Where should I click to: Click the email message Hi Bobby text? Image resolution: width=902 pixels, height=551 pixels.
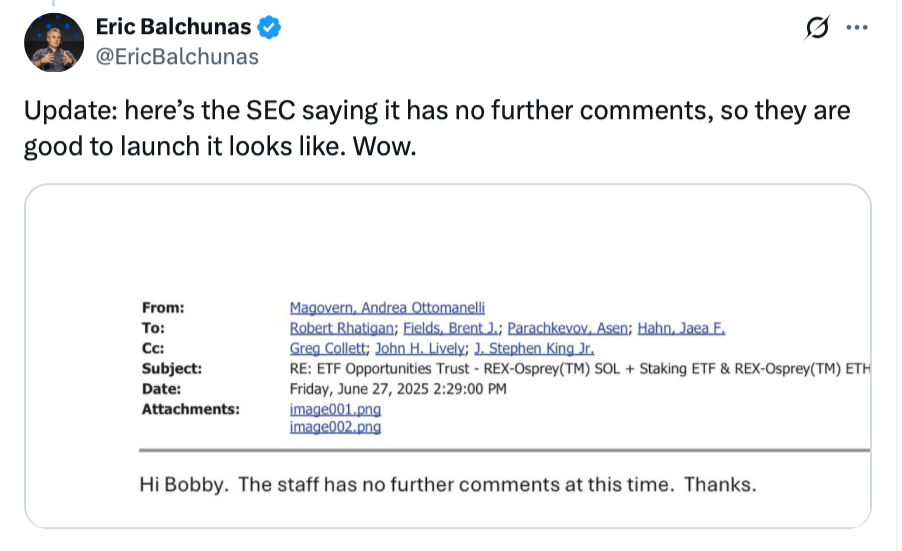(447, 486)
